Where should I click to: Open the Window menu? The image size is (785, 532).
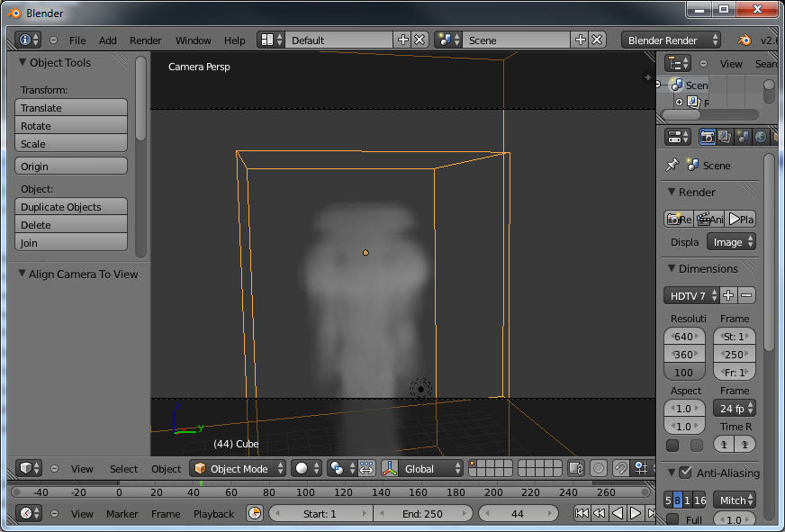194,40
